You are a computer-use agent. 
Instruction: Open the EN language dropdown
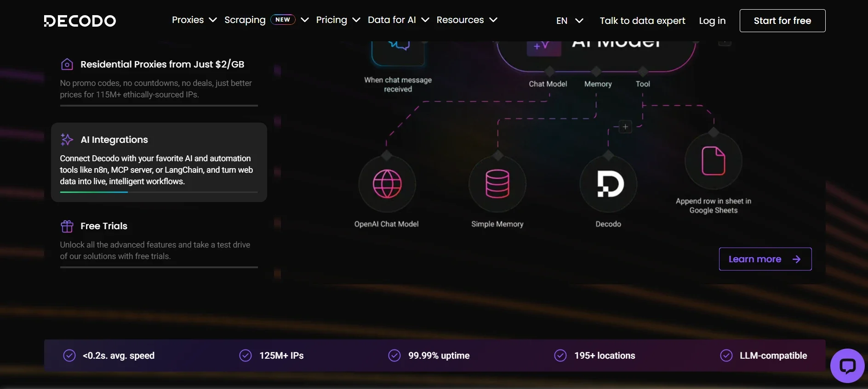click(x=570, y=21)
